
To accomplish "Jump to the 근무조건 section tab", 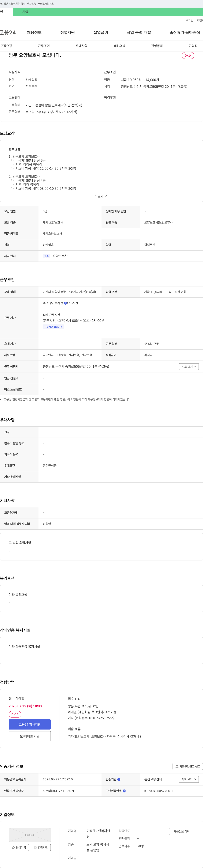I will click(x=44, y=46).
